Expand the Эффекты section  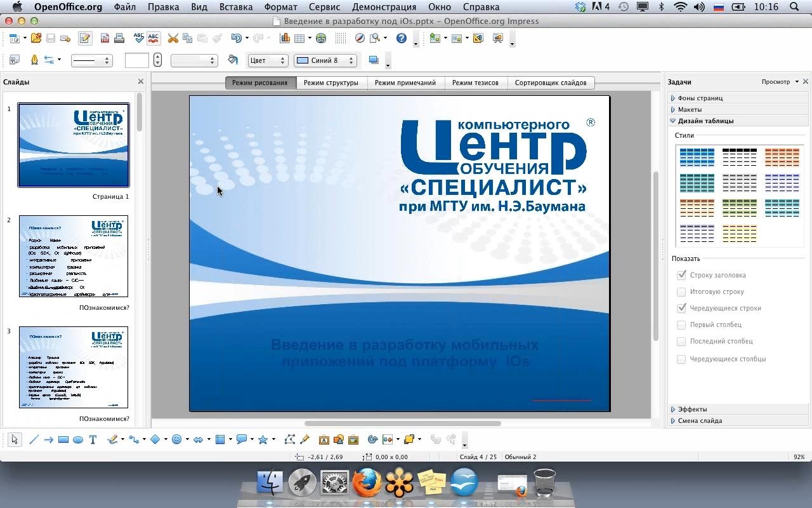coord(739,409)
